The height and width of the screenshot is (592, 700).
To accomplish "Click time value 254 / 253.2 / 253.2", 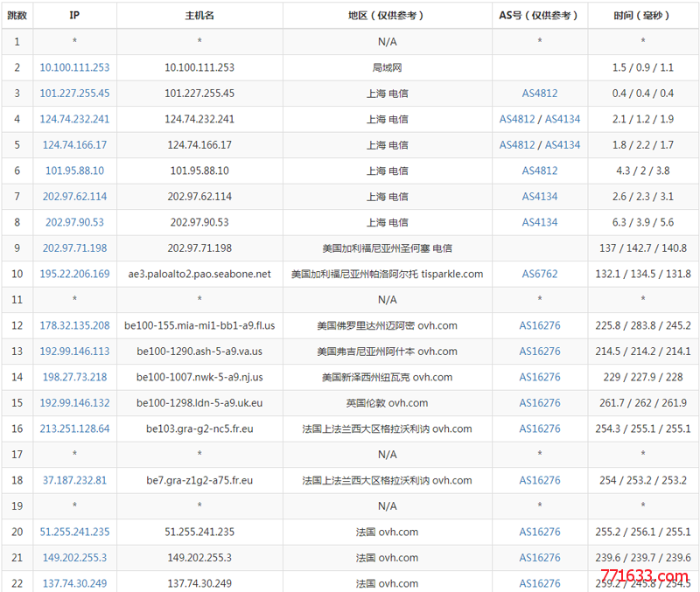I will tap(643, 480).
